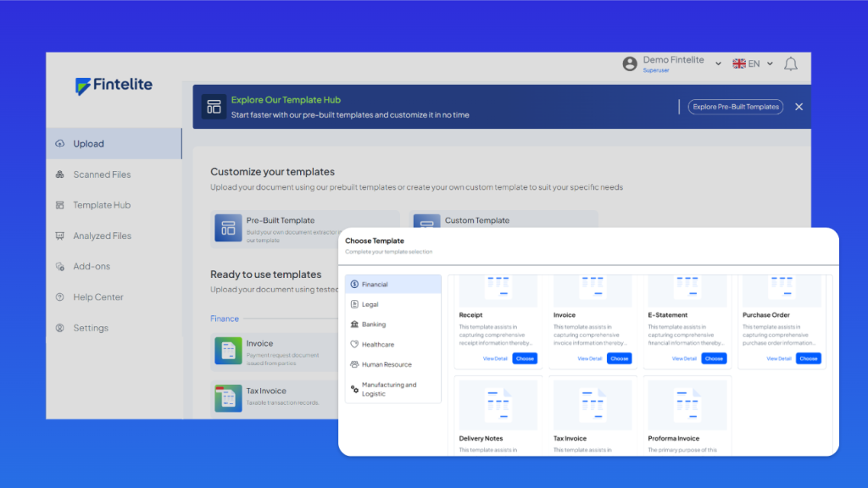
Task: Click the Explore Pre-Built Templates button
Action: [x=735, y=107]
